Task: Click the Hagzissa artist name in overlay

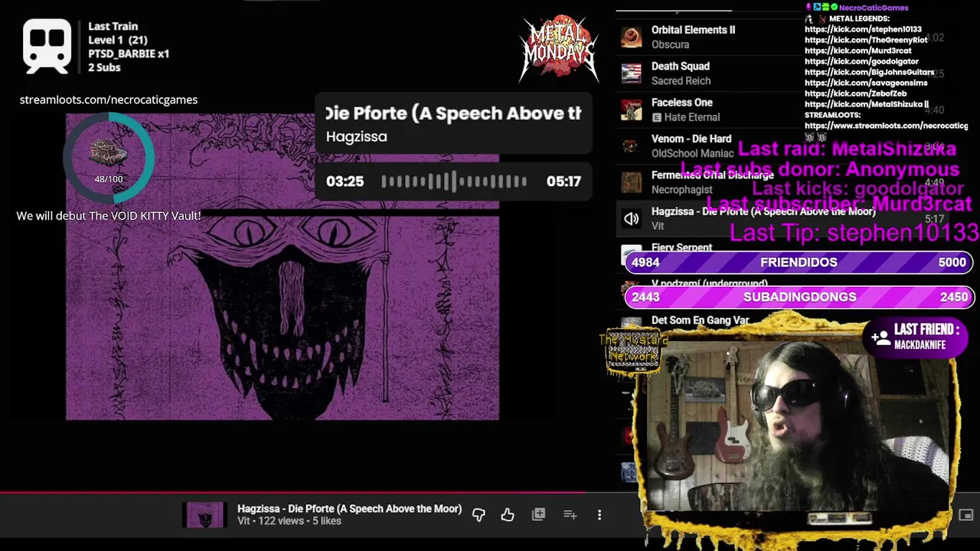Action: [x=356, y=136]
